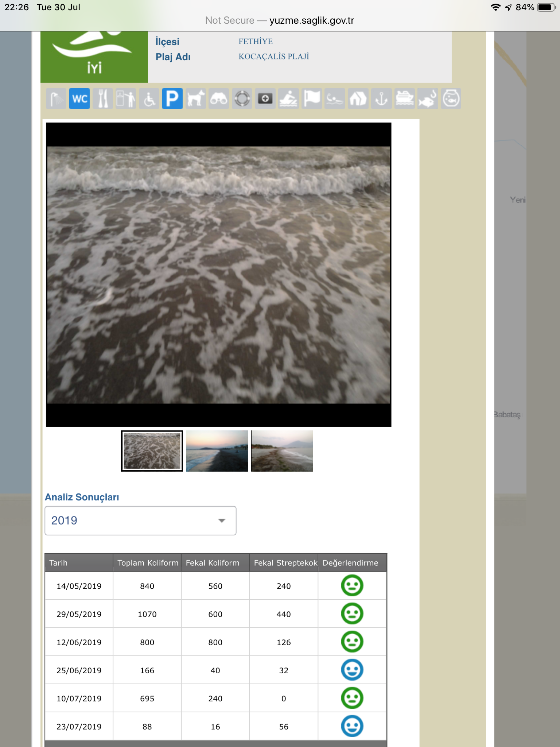Click the smiley for 14/05/2019 row

click(x=352, y=585)
